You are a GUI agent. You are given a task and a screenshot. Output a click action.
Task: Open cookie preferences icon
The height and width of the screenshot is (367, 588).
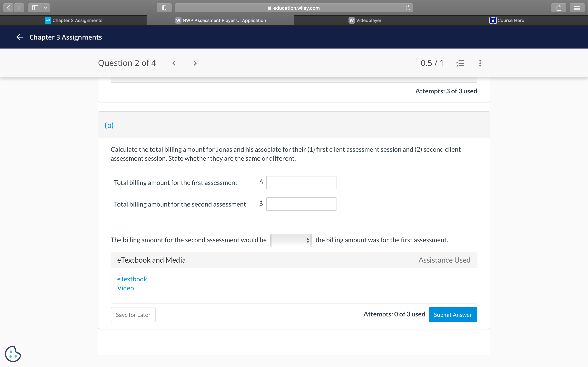click(13, 354)
